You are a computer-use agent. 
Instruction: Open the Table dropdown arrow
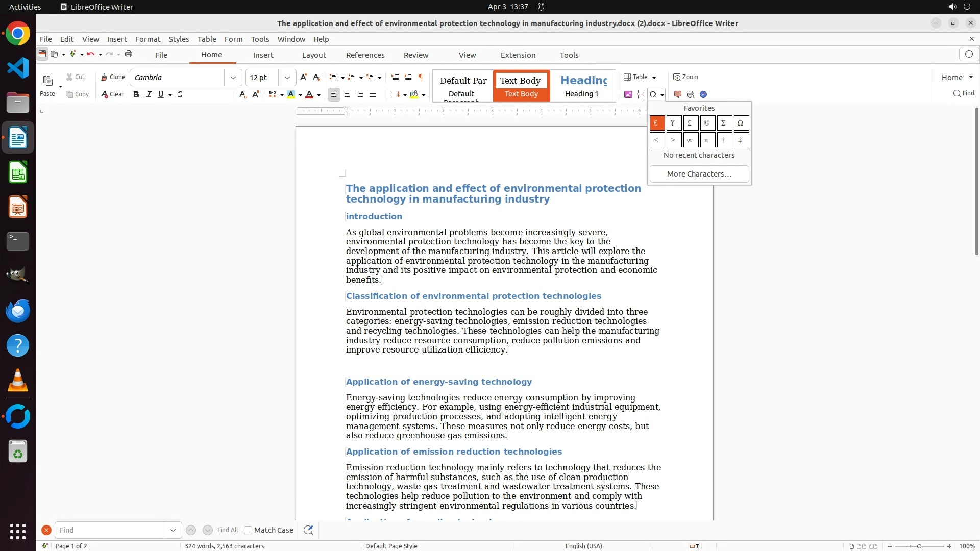coord(654,78)
